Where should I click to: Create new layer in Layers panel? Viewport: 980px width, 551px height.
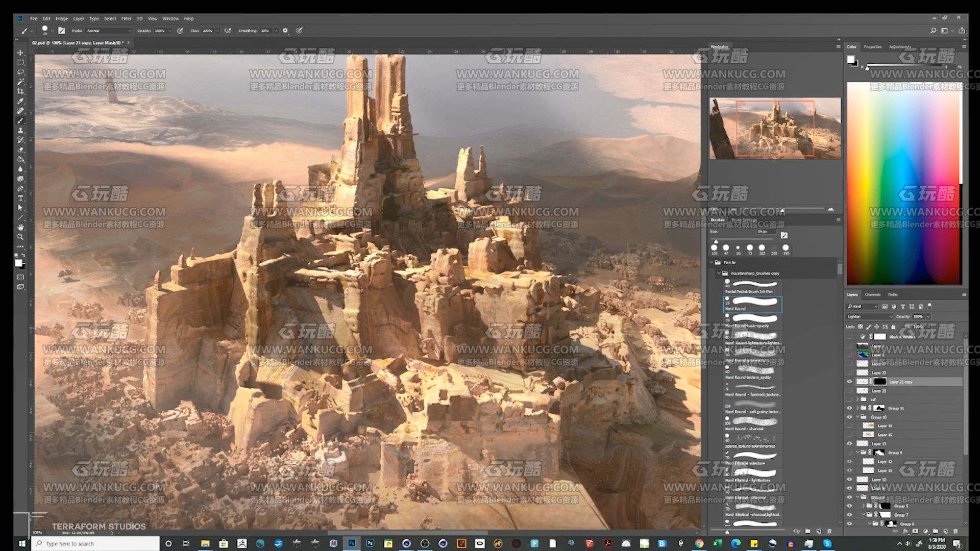click(x=945, y=531)
